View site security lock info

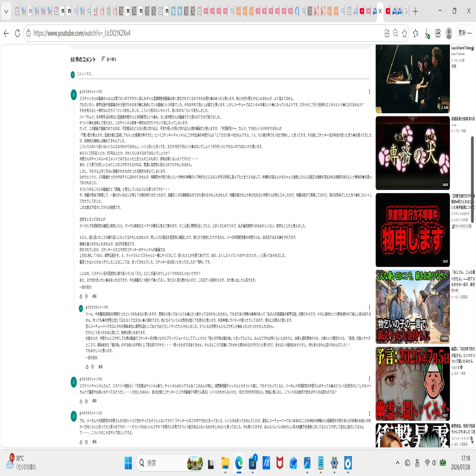click(29, 33)
